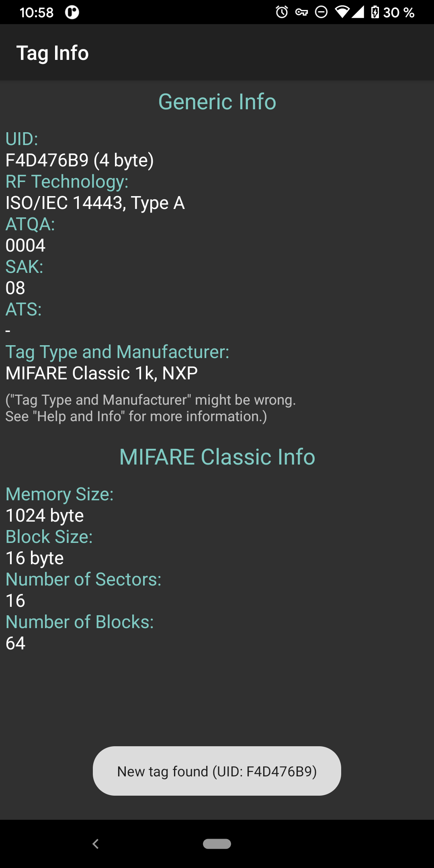Tap the ISO/IEC 14443 Type A text

click(95, 203)
